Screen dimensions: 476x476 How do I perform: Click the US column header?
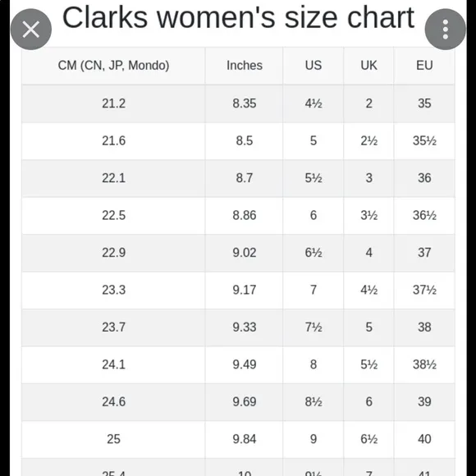(314, 66)
